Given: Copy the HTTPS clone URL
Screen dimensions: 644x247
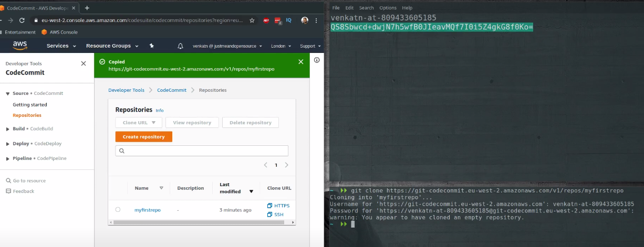Looking at the screenshot, I should (x=278, y=206).
